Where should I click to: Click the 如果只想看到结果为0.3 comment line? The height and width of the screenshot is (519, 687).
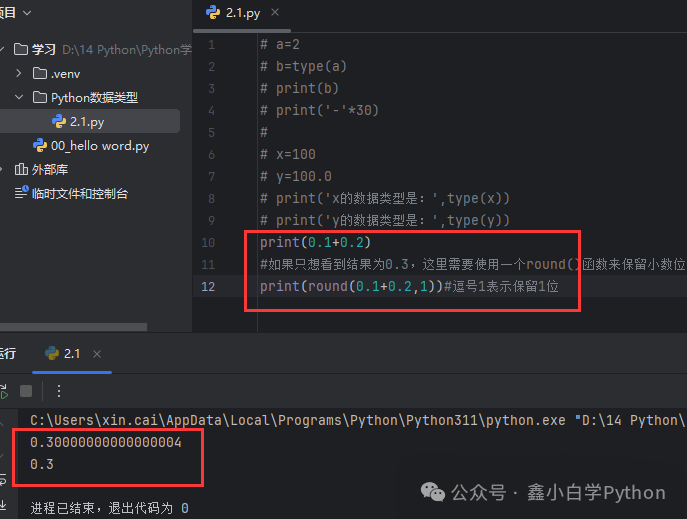(x=472, y=264)
